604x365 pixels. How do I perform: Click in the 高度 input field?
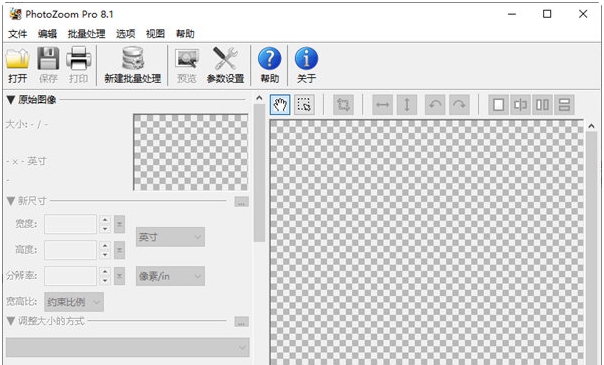click(70, 250)
